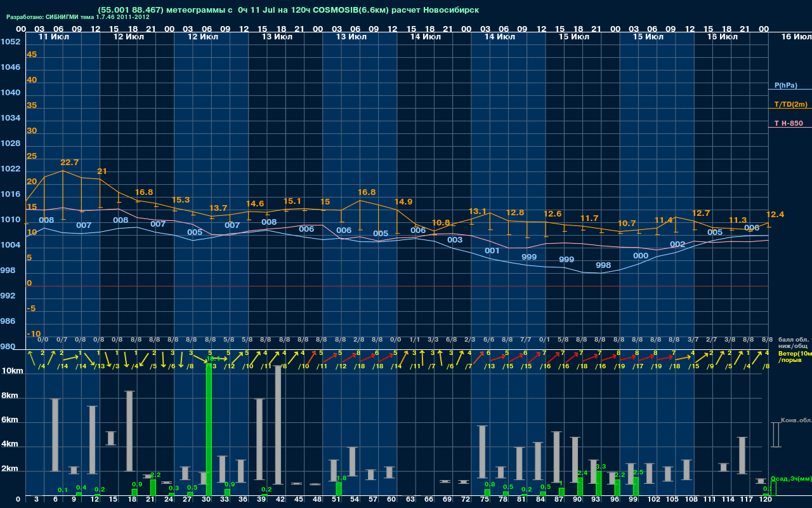Click the 2.4 precipitation value
This screenshot has width=812, height=508.
(583, 473)
